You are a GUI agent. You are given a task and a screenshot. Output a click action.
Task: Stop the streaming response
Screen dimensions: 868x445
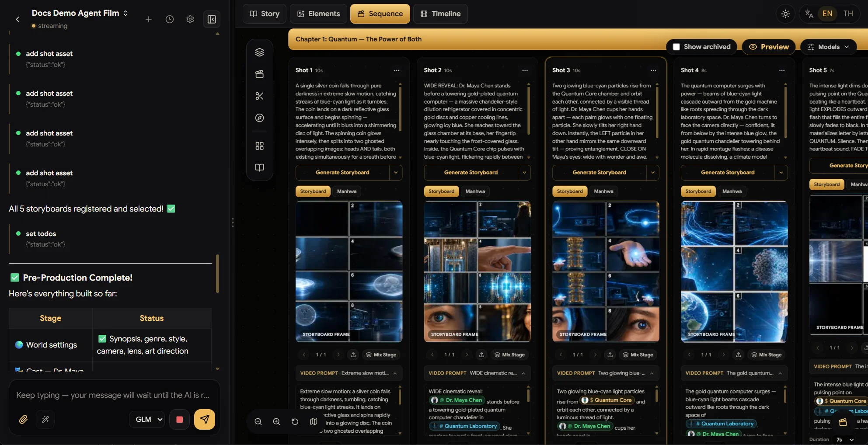click(x=179, y=420)
